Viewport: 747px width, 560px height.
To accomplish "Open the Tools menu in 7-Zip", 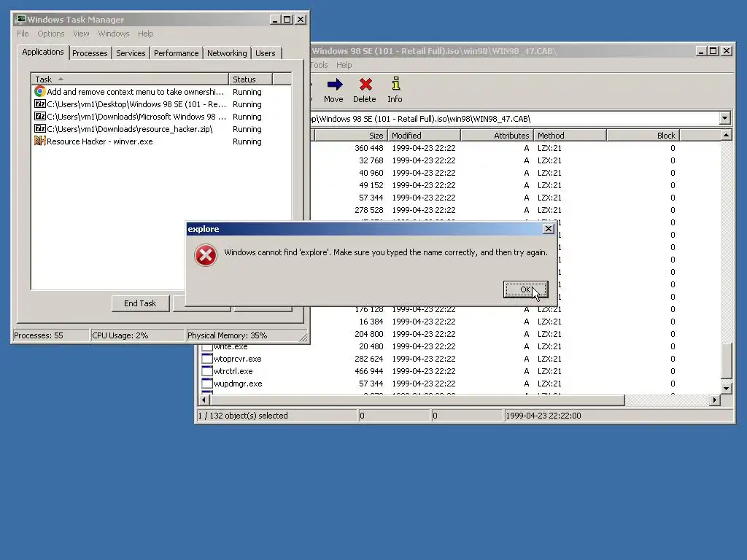I will point(320,65).
